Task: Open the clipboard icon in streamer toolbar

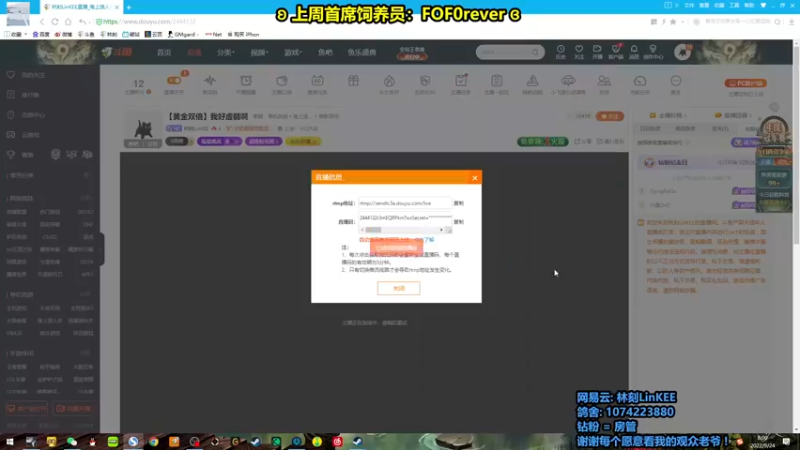Action: click(496, 81)
